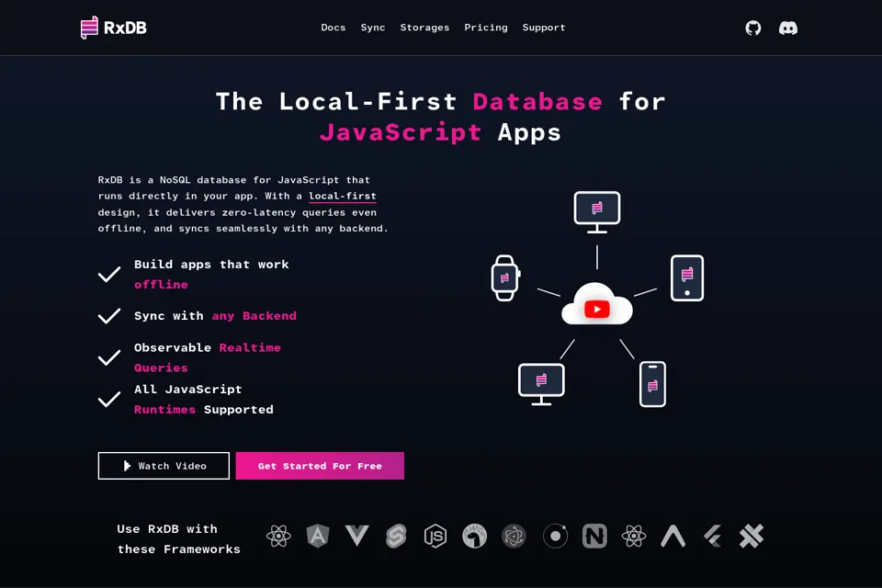This screenshot has height=588, width=882.
Task: Select the React Native icon after NativeScript
Action: pos(634,536)
